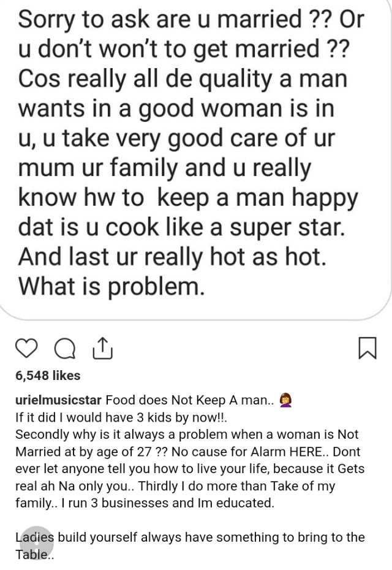Select the 'Cos really all de quality a man' line
Viewport: 392px width, 570px height.
[x=183, y=79]
